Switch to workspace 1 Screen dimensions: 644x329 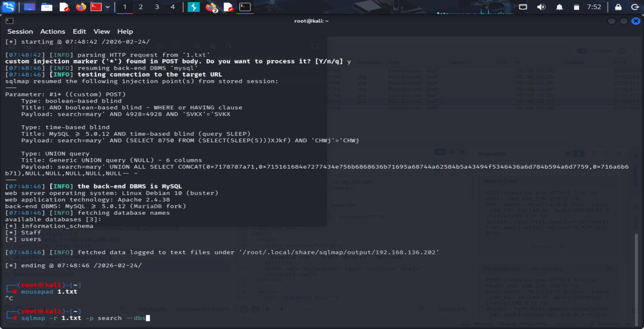coord(124,7)
